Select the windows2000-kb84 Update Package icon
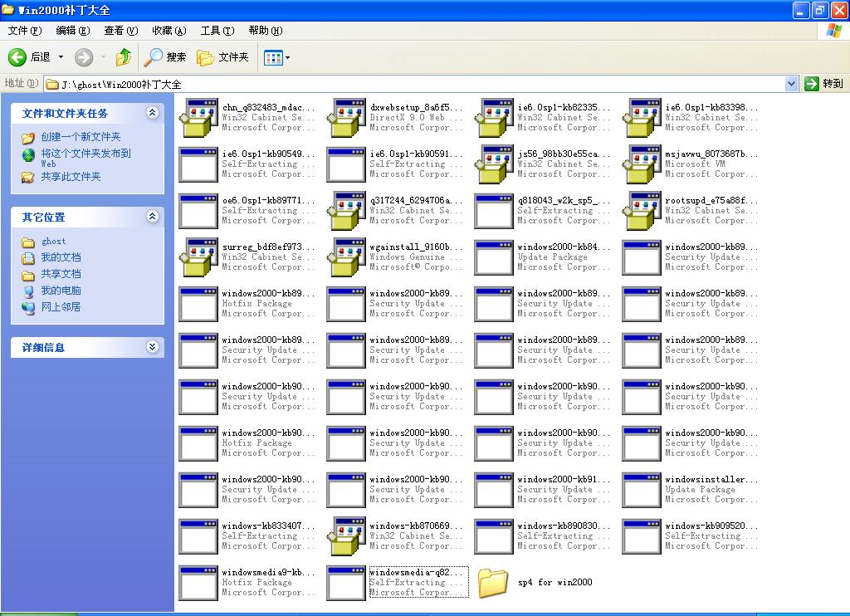Image resolution: width=850 pixels, height=616 pixels. 494,257
